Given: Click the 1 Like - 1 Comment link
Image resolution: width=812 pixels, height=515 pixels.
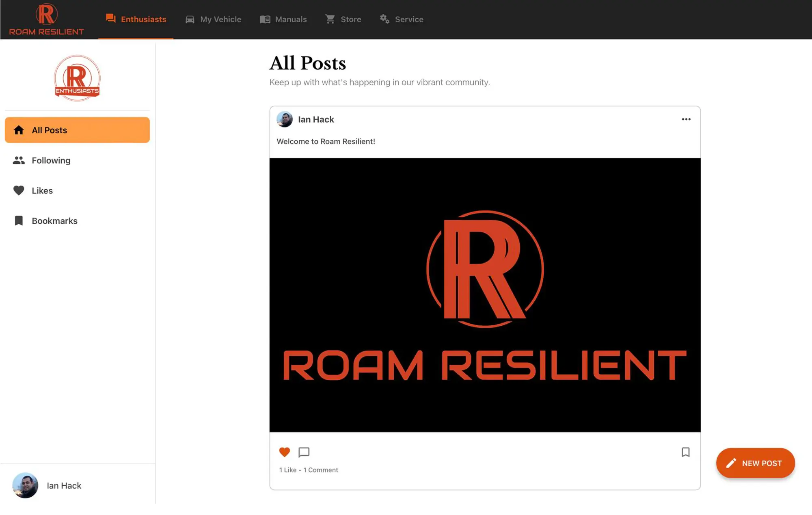Looking at the screenshot, I should pyautogui.click(x=308, y=470).
